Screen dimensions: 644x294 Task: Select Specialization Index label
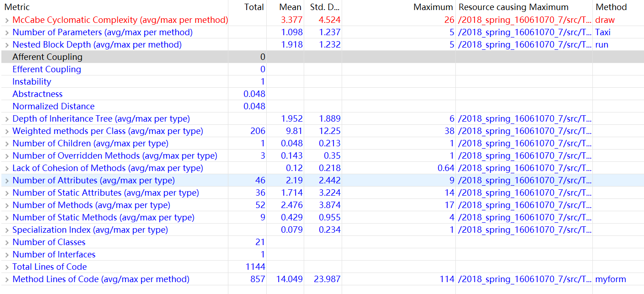click(x=90, y=230)
